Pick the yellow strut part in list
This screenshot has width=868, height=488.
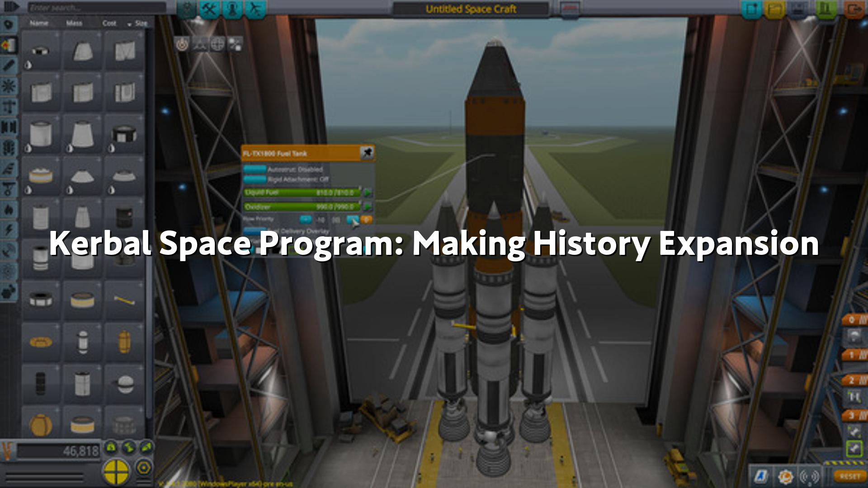point(124,300)
